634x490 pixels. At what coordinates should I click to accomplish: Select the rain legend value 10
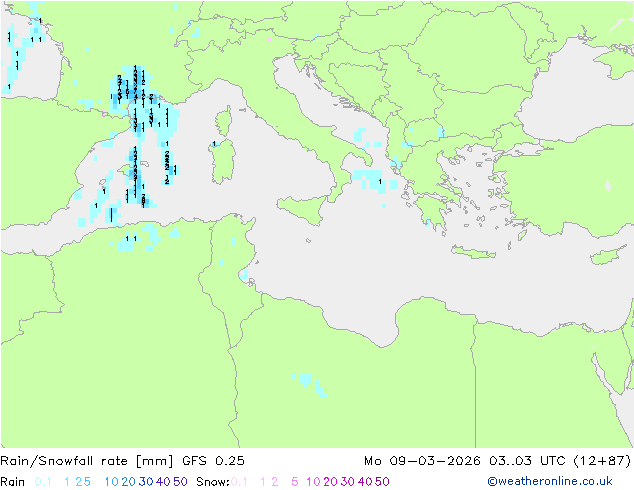(x=112, y=482)
